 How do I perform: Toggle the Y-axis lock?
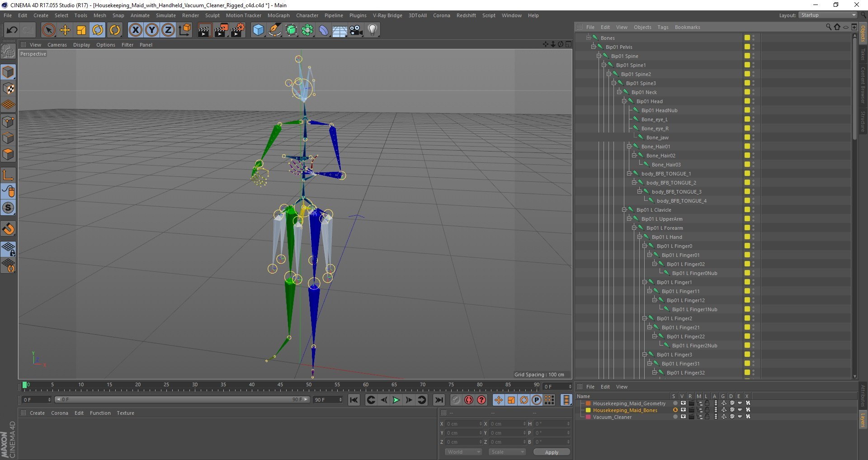(x=152, y=30)
